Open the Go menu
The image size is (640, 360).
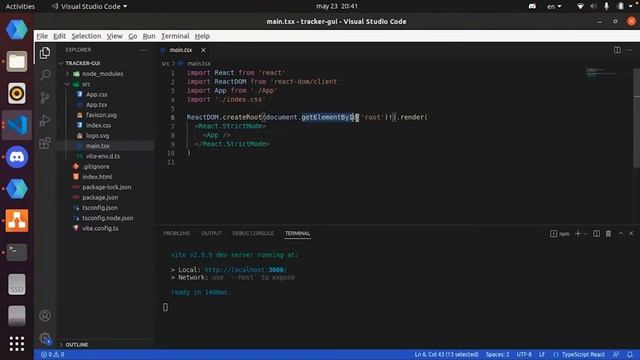click(133, 36)
